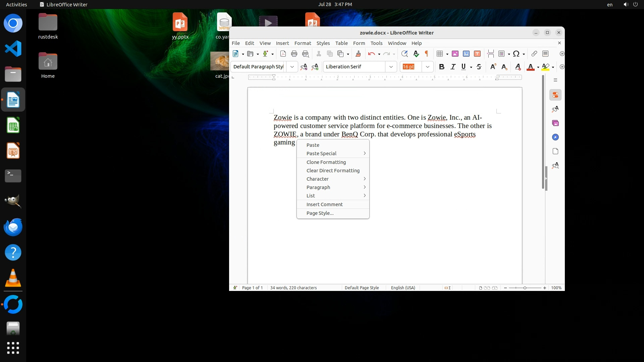Click the font size input field

pyautogui.click(x=411, y=67)
